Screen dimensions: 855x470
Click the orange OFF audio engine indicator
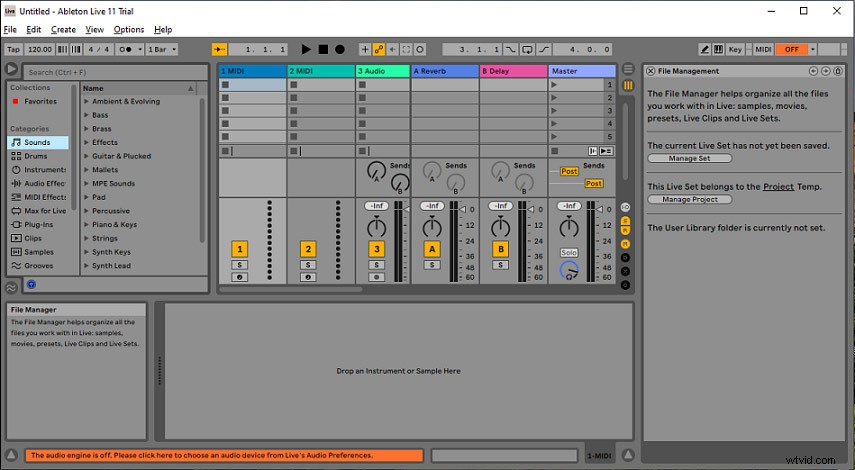tap(791, 50)
